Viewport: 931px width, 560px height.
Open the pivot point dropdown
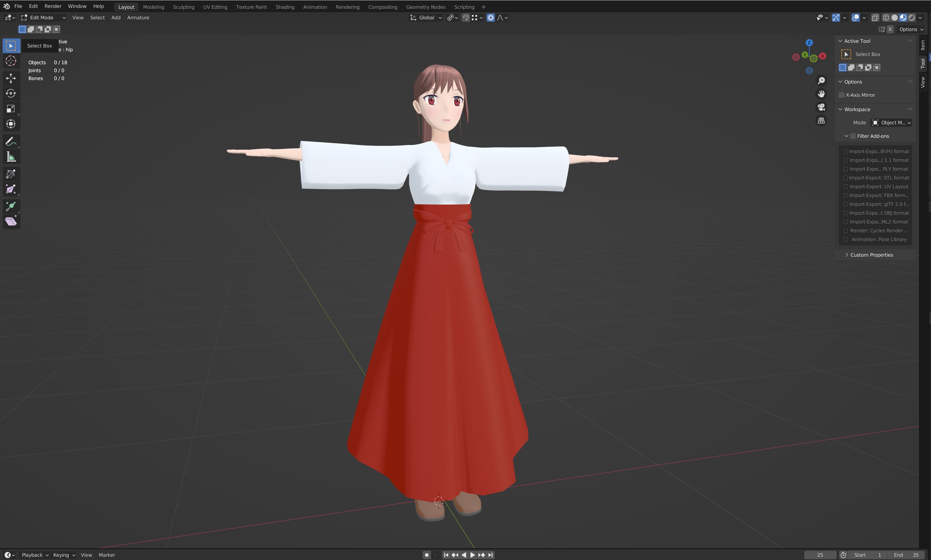click(x=453, y=18)
